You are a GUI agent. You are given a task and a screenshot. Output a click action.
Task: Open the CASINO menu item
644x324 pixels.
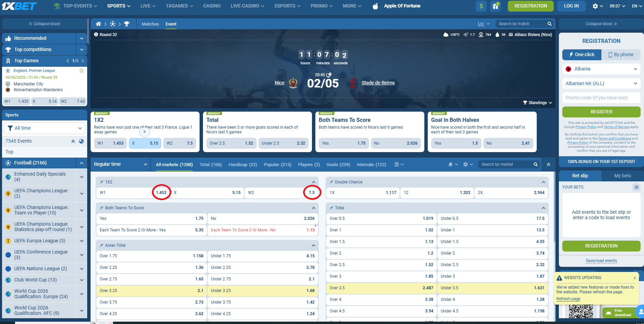(212, 6)
